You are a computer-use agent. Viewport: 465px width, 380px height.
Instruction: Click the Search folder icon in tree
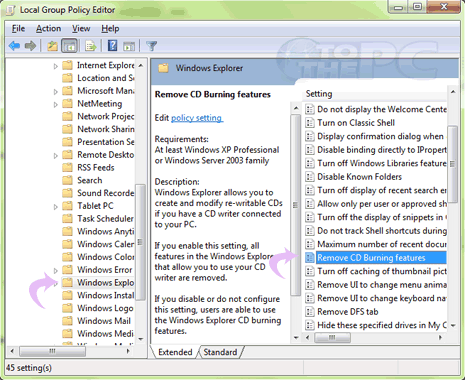pos(67,180)
